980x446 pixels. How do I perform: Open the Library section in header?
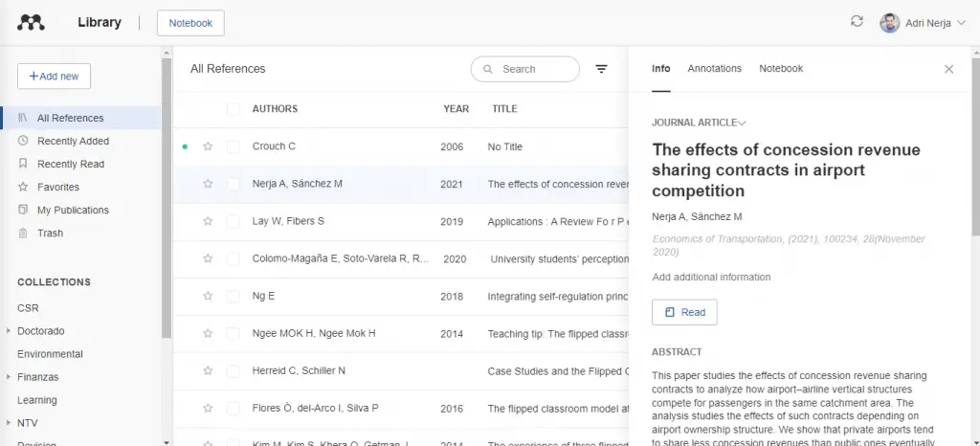100,22
